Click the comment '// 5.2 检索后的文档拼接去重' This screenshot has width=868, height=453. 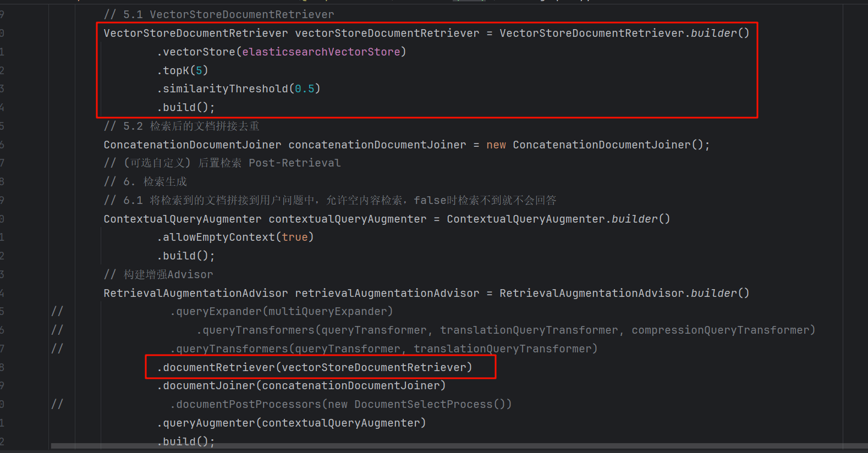click(x=182, y=126)
